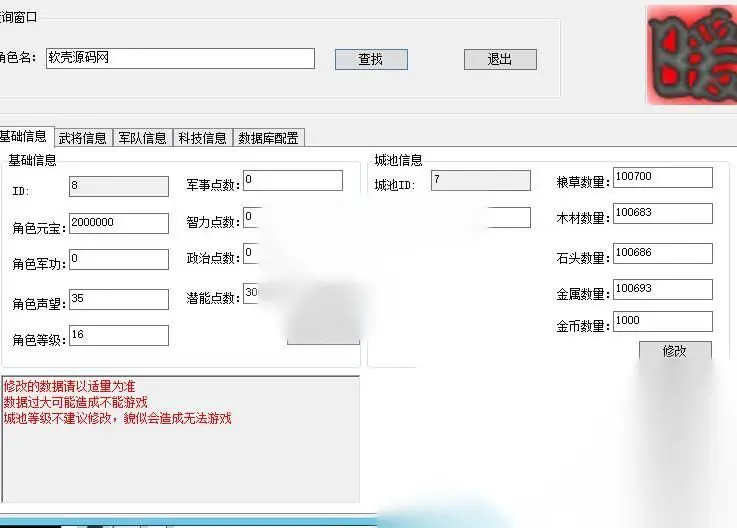Click the 修改 button under city info
Screen dimensions: 737x528
point(675,351)
